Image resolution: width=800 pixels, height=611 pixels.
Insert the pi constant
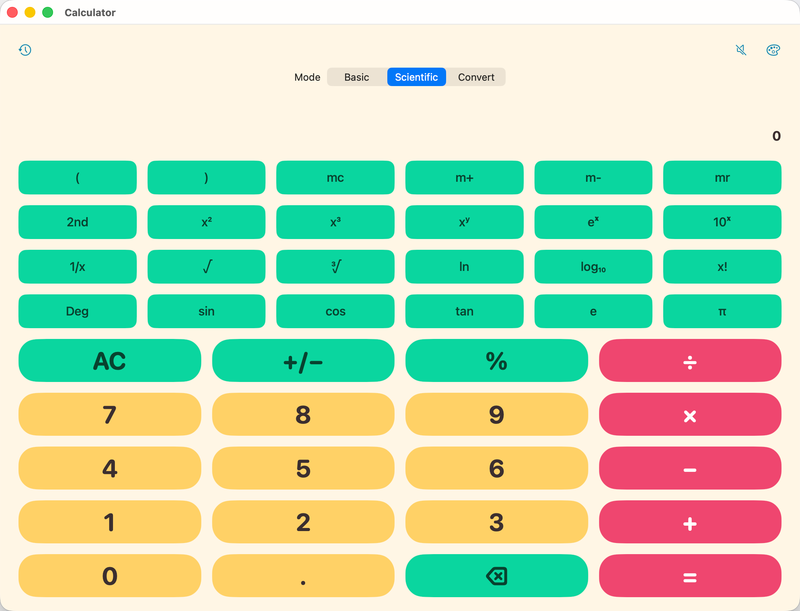[722, 311]
